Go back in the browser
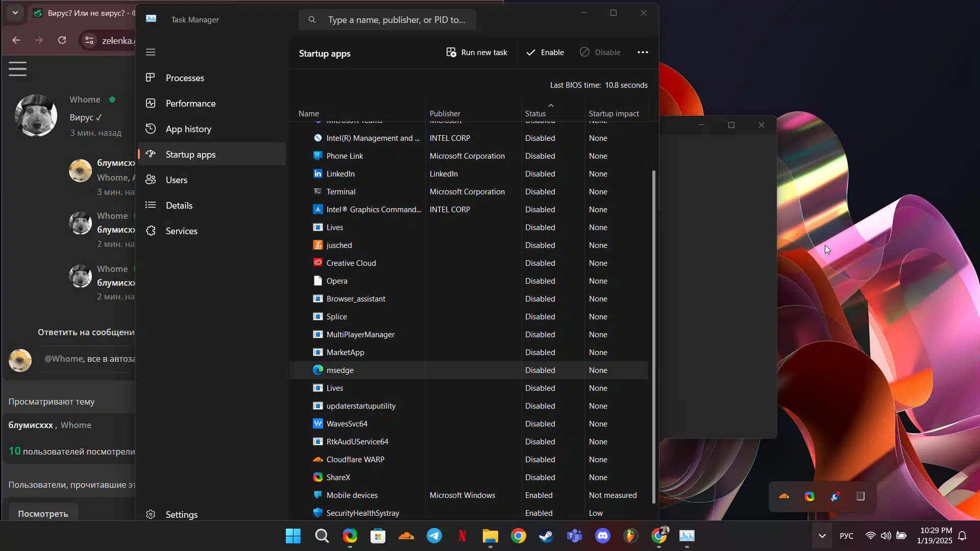The width and height of the screenshot is (980, 551). tap(16, 40)
